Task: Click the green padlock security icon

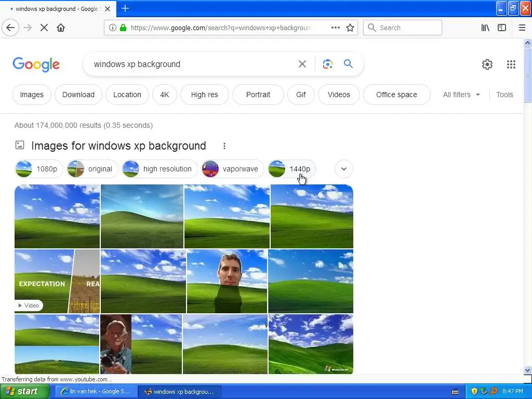Action: [x=123, y=28]
